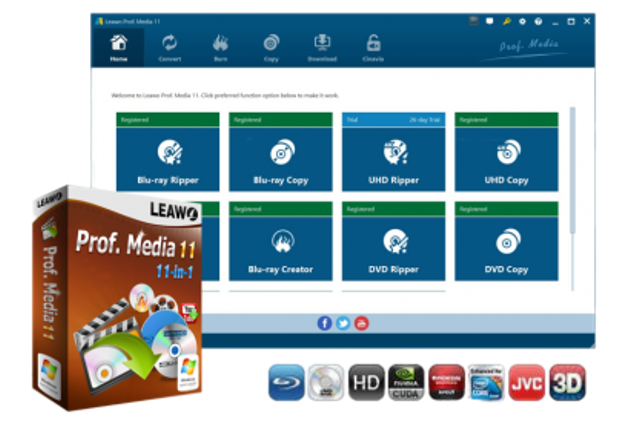Open the help question mark icon
Viewport: 619px width, 424px height.
coord(538,21)
